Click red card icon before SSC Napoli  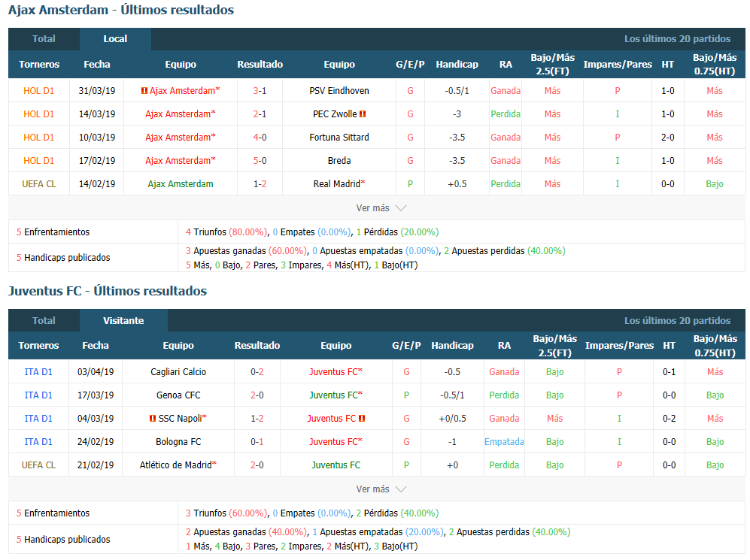pyautogui.click(x=153, y=419)
